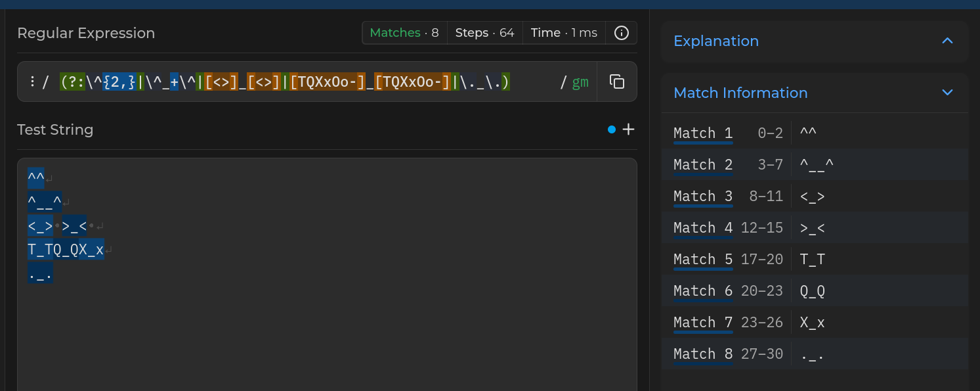Click the Time 1 ms indicator
Screen dimensions: 980x391
point(565,33)
